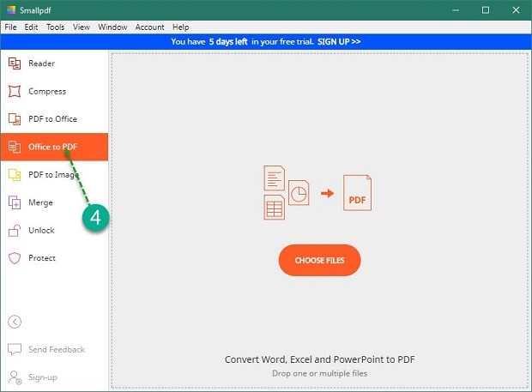Click the SIGN UP >> trial link
The width and height of the screenshot is (532, 392).
(339, 42)
